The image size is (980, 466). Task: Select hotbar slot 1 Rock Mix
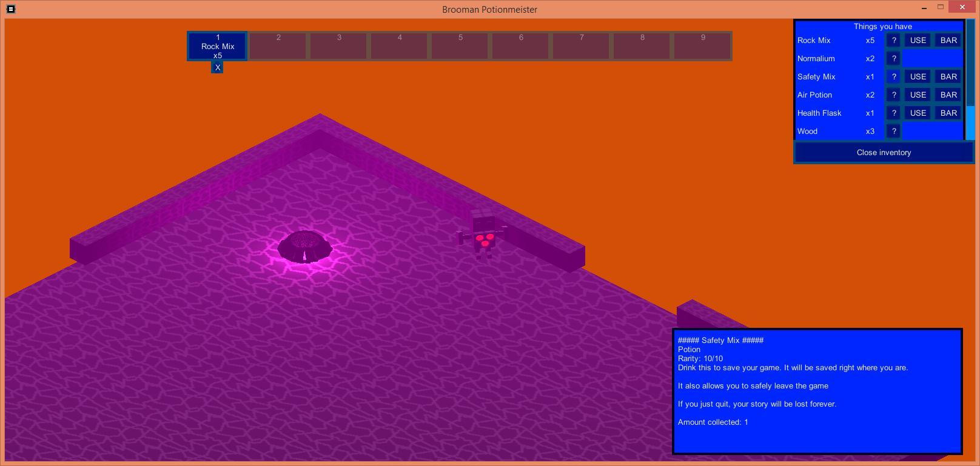tap(217, 46)
